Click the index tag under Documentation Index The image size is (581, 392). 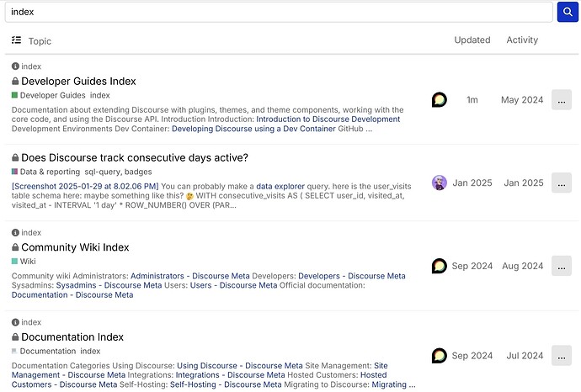pos(90,351)
